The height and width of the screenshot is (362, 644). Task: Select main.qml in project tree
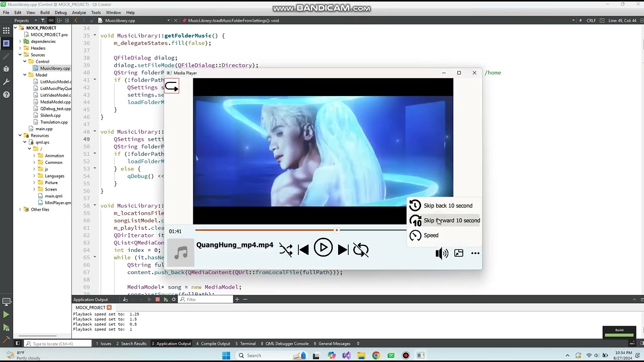50,196
